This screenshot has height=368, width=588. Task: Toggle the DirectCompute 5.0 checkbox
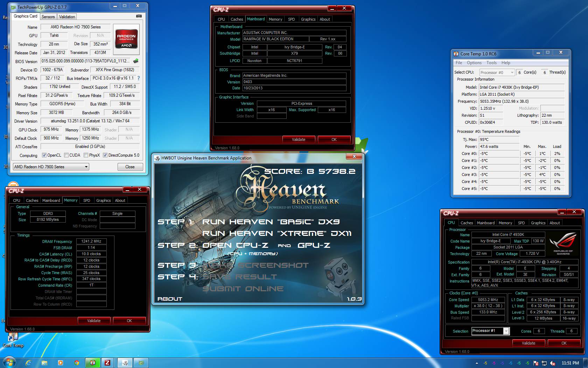click(105, 155)
